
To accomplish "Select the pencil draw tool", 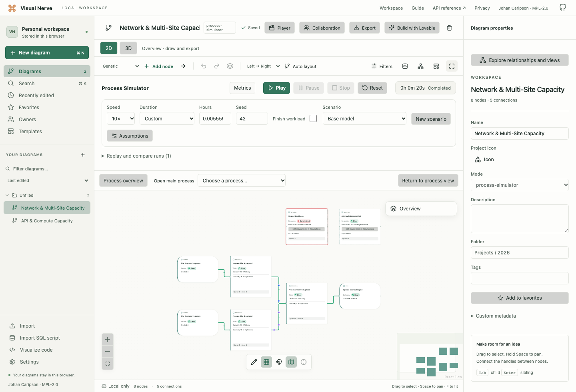I will 254,362.
